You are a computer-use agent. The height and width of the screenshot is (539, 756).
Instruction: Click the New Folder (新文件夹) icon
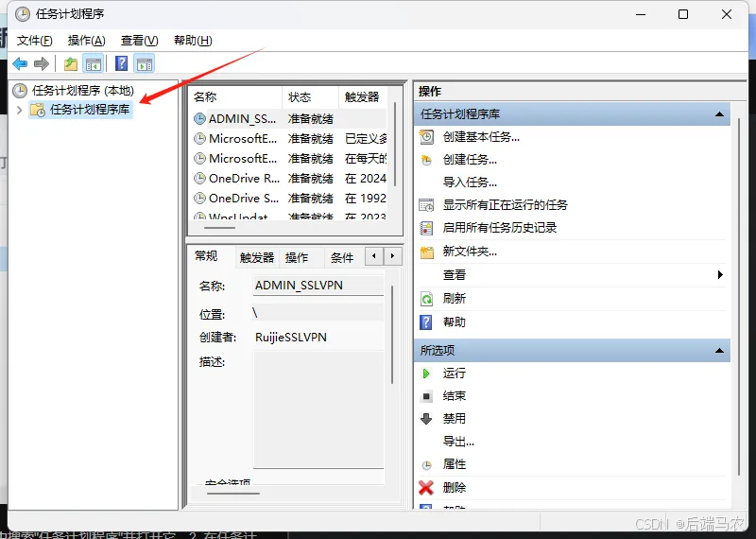[427, 252]
